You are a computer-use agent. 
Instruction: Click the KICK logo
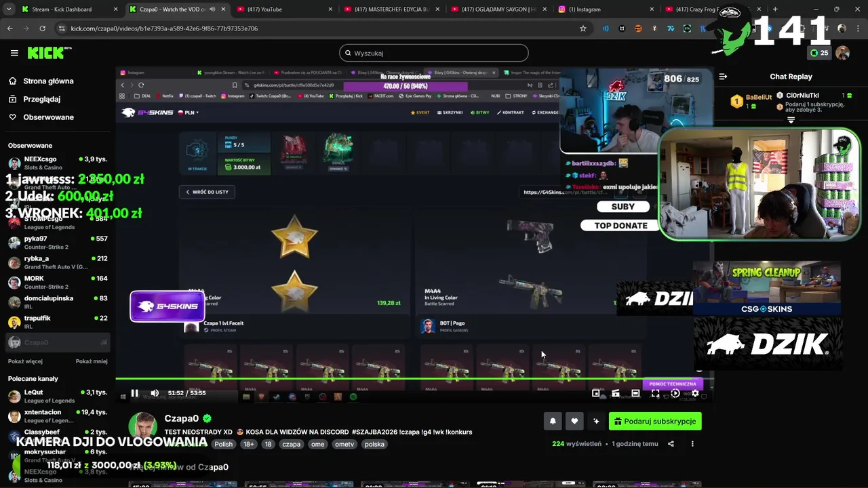point(50,53)
